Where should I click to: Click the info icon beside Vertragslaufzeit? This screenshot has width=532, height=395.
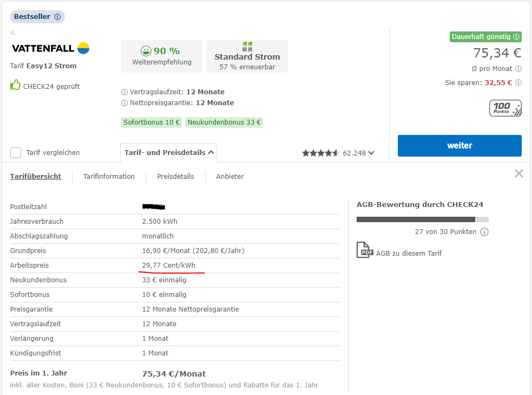(124, 92)
